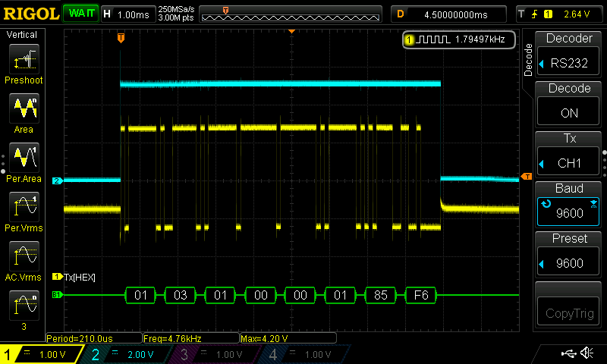Viewport: 607px width, 364px height.
Task: Click the 250MSa/s sample rate readout
Action: click(176, 10)
